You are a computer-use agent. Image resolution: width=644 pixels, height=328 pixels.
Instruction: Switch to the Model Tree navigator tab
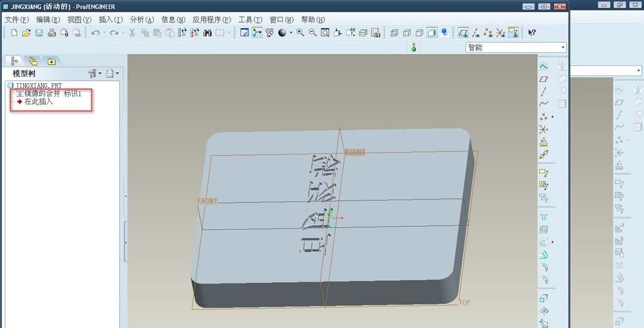pyautogui.click(x=14, y=61)
